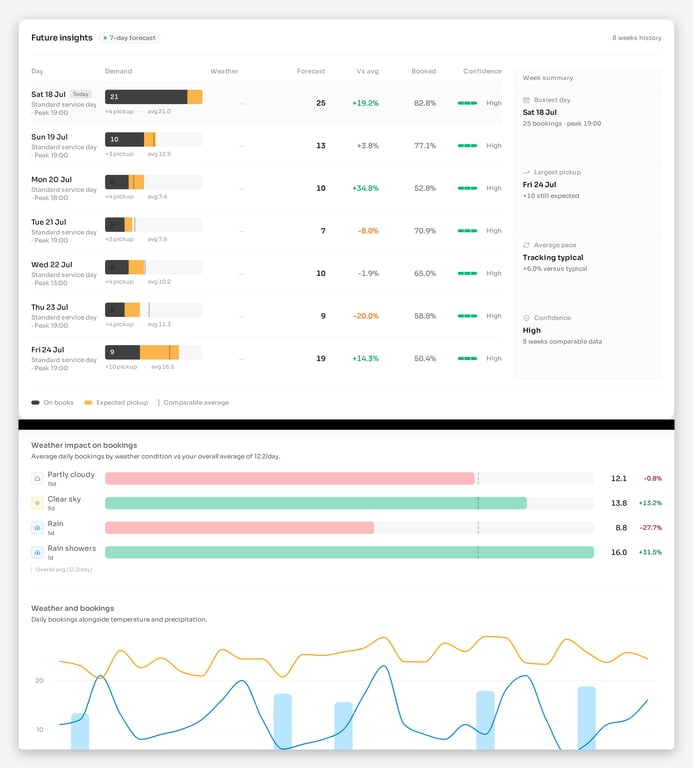Click the +13.2% clear sky change
Screen dimensions: 693x768
coord(650,503)
